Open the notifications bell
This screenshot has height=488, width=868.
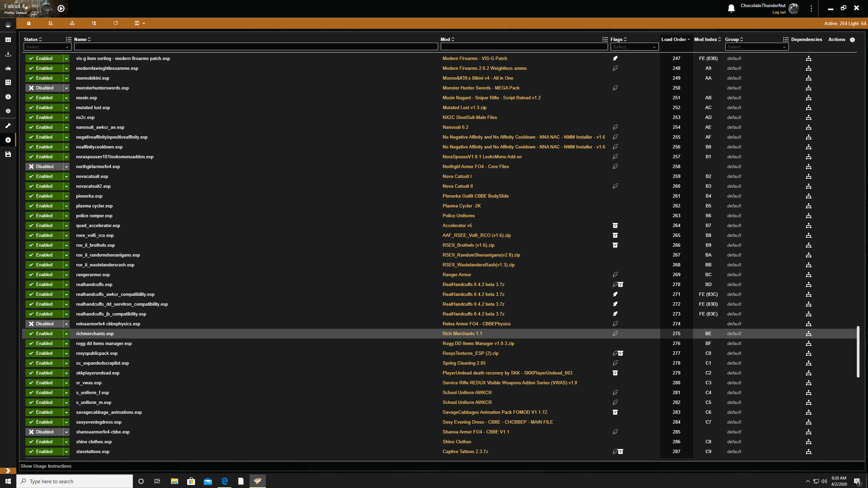pos(731,8)
